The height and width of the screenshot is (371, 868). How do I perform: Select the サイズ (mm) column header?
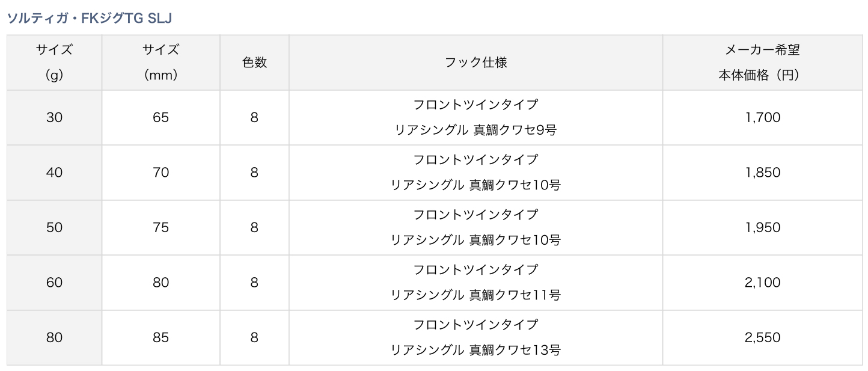[x=160, y=63]
